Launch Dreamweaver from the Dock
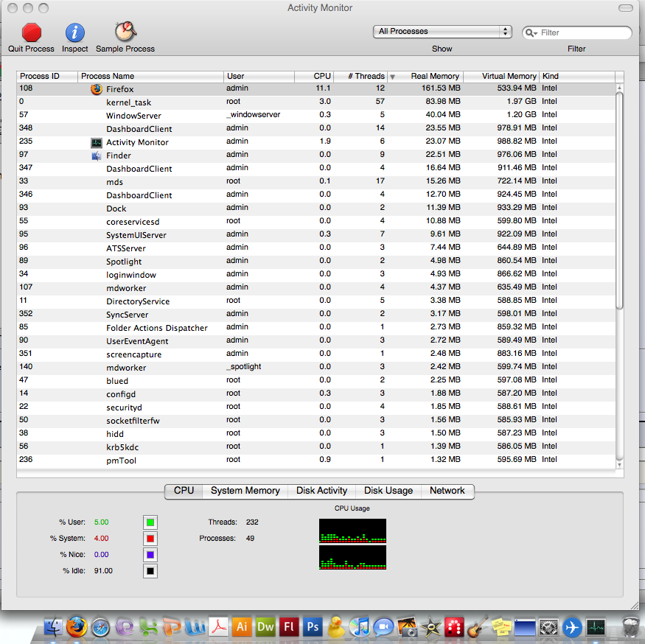This screenshot has width=645, height=644. [265, 627]
